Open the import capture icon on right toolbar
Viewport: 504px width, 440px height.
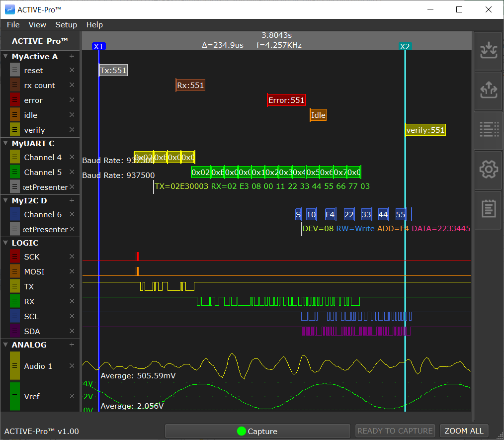tap(488, 50)
